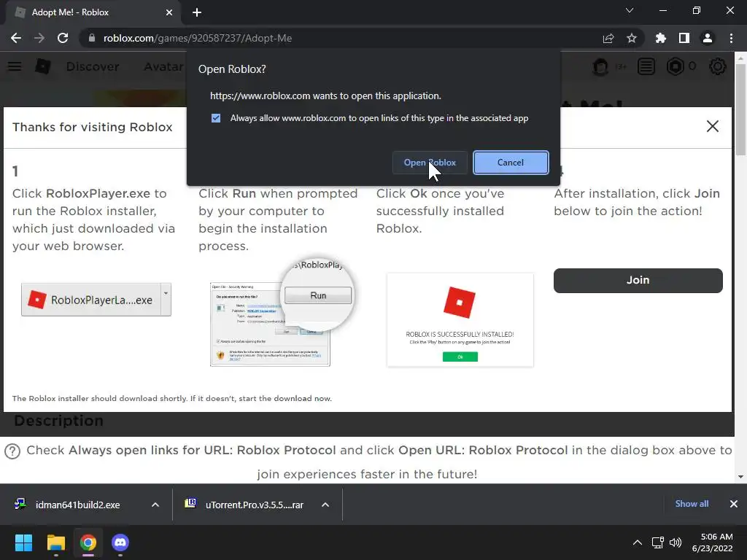Click the volume speaker tray icon
This screenshot has width=747, height=560.
(x=675, y=542)
